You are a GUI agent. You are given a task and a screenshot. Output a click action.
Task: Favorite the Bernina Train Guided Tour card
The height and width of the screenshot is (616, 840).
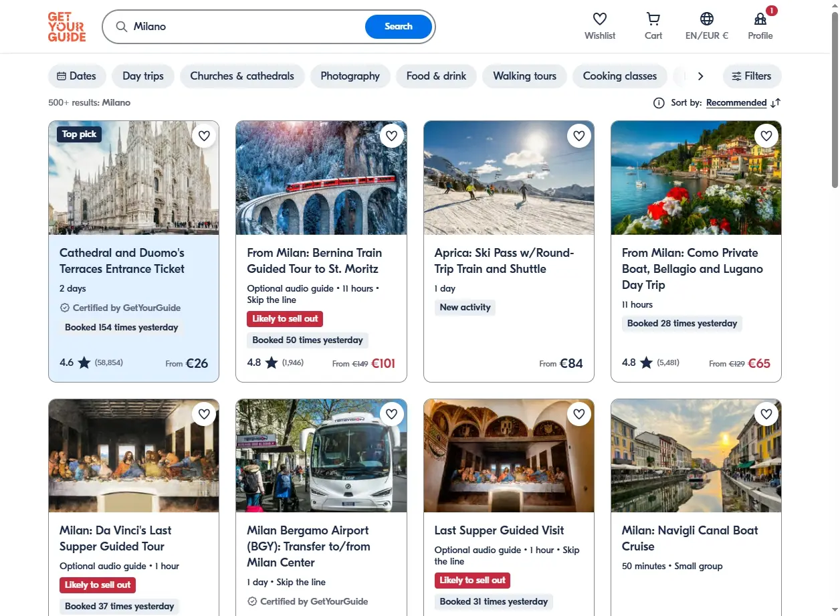392,136
